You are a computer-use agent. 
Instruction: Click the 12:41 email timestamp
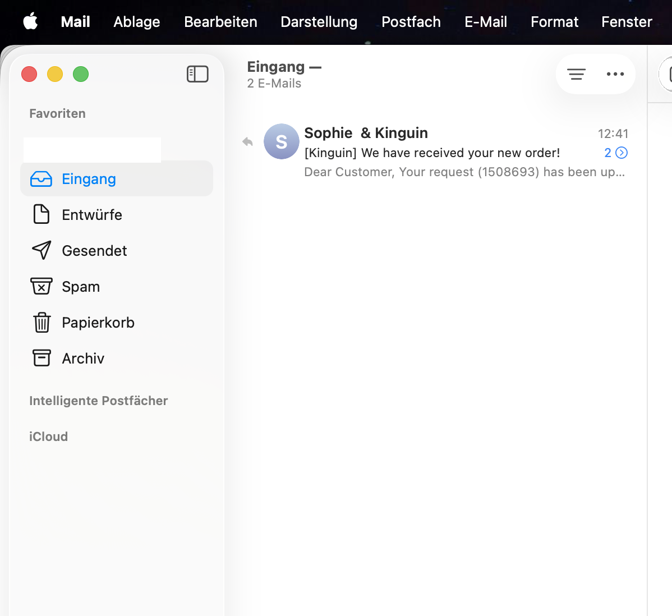coord(613,134)
